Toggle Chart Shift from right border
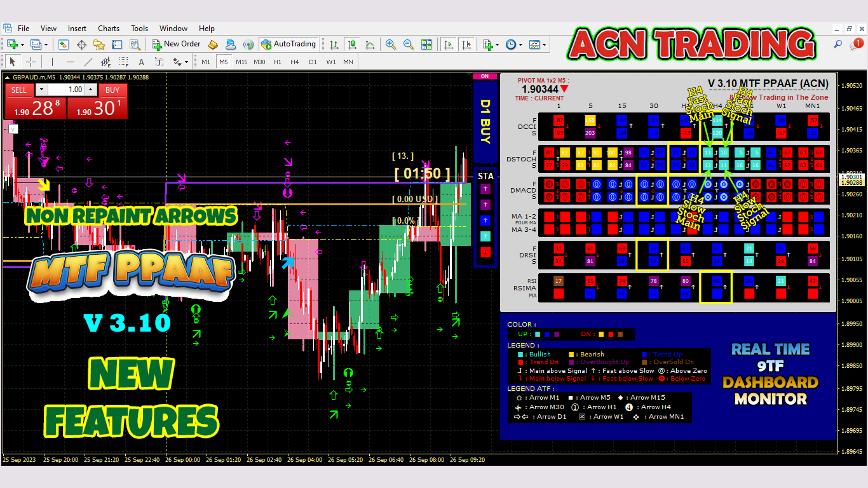The width and height of the screenshot is (868, 488). tap(468, 44)
